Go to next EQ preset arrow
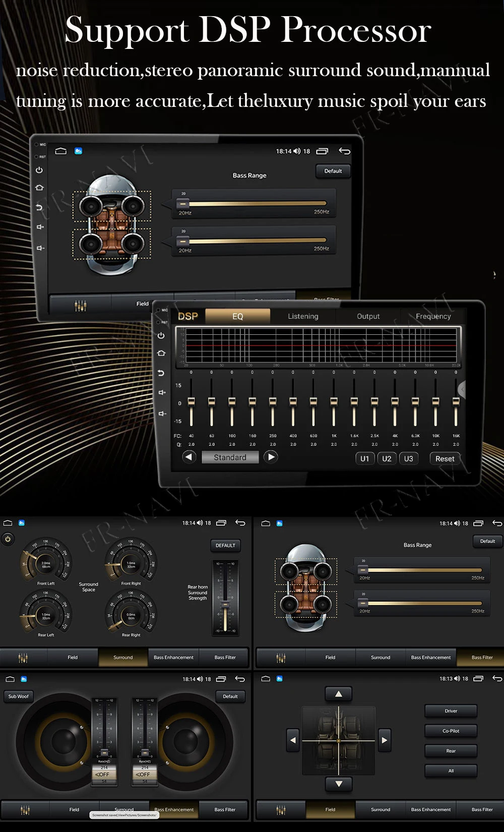The height and width of the screenshot is (832, 504). coord(271,457)
